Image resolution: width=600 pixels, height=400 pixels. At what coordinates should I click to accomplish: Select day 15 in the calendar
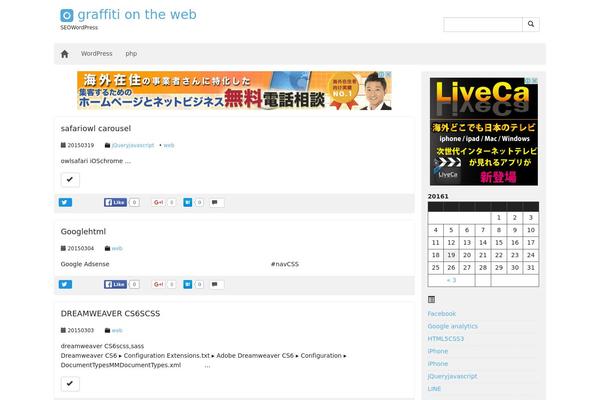[499, 243]
